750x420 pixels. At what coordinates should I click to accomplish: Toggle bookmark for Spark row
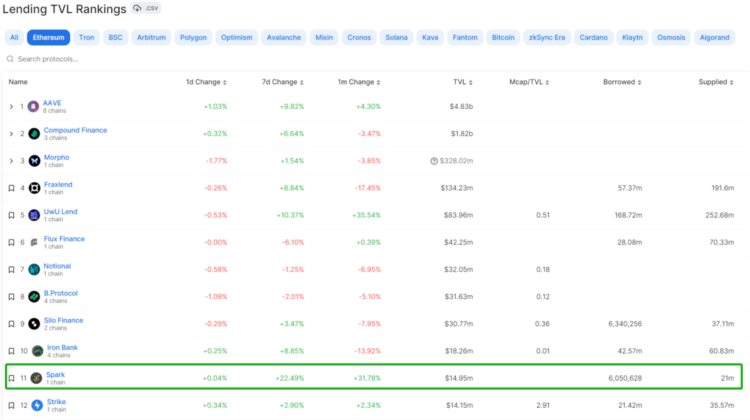[x=11, y=378]
